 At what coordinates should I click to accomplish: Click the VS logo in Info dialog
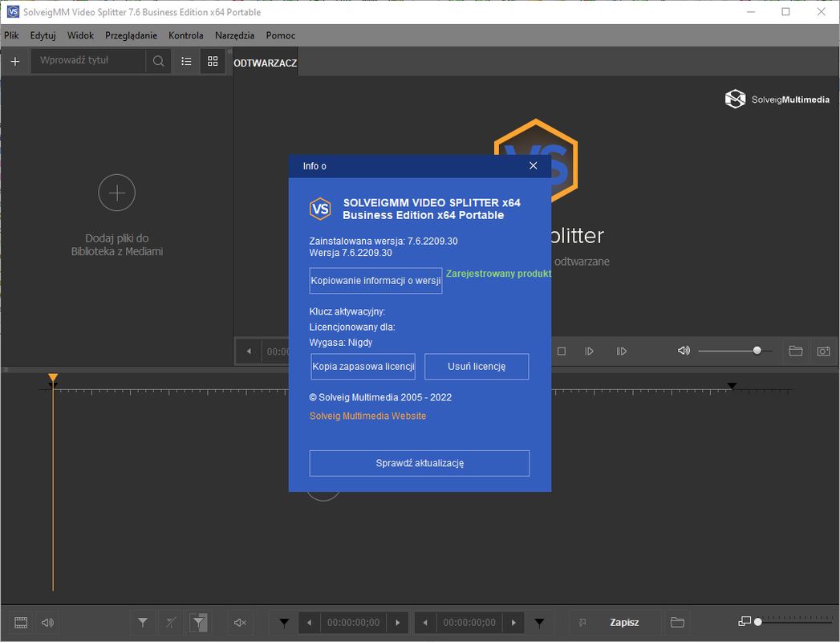pos(320,209)
